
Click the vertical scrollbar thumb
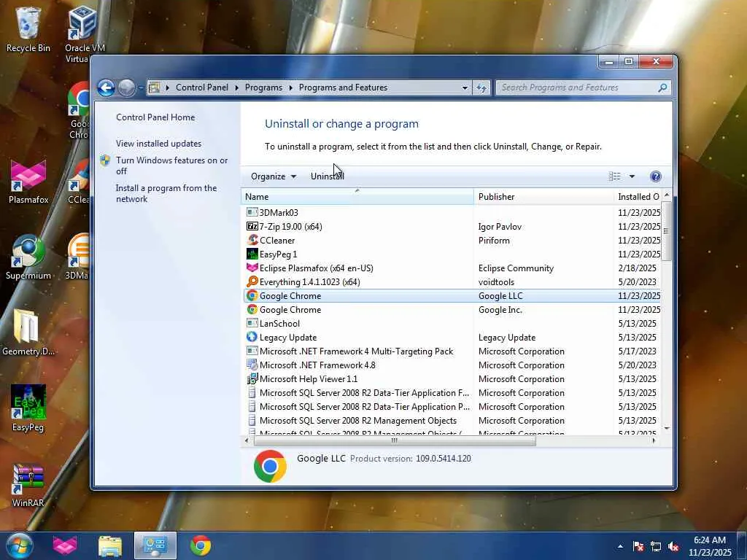coord(667,231)
